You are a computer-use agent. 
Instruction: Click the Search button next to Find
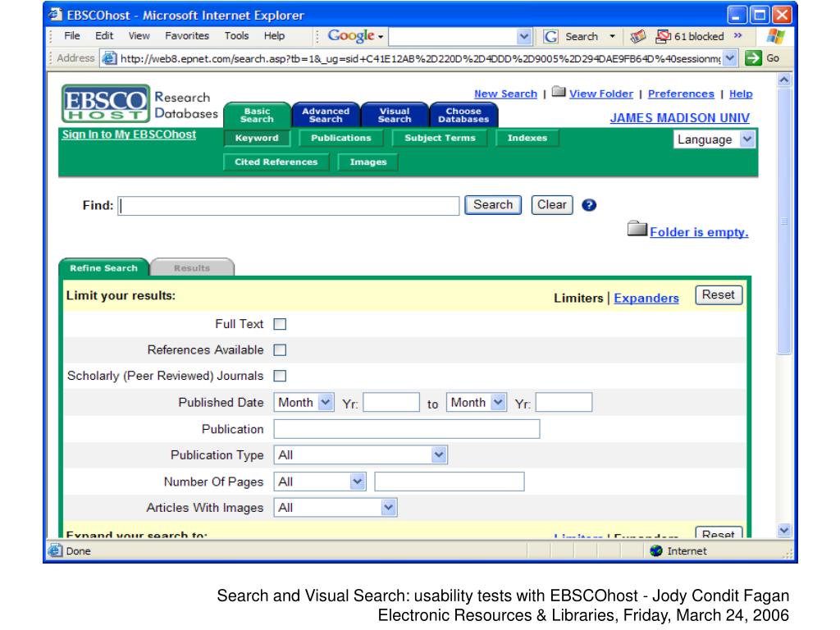(493, 204)
